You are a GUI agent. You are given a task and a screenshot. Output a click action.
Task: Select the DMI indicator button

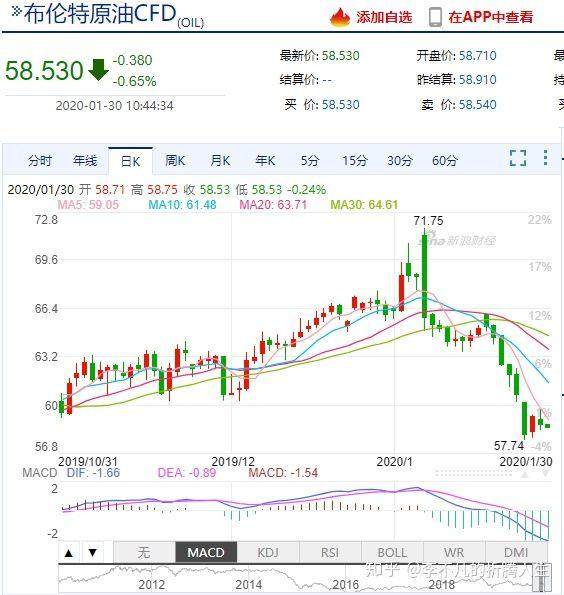click(516, 552)
